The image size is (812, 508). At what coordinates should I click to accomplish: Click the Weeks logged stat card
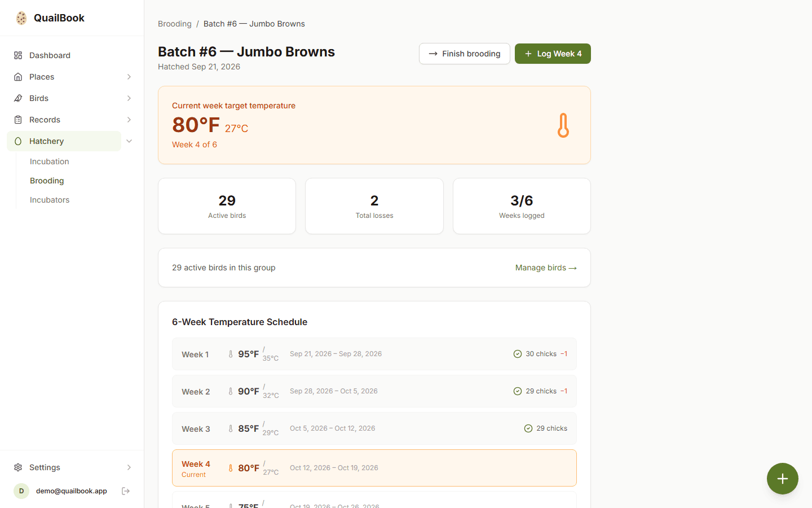522,206
